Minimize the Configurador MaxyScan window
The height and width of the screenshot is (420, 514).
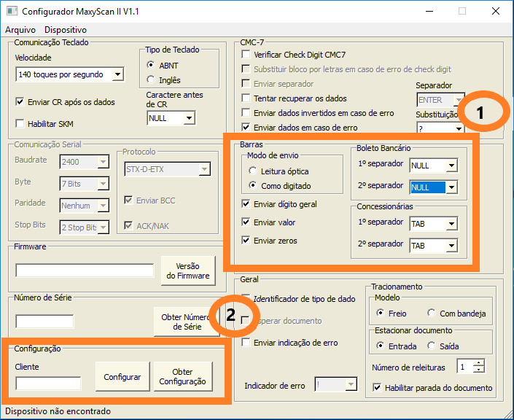coord(429,11)
